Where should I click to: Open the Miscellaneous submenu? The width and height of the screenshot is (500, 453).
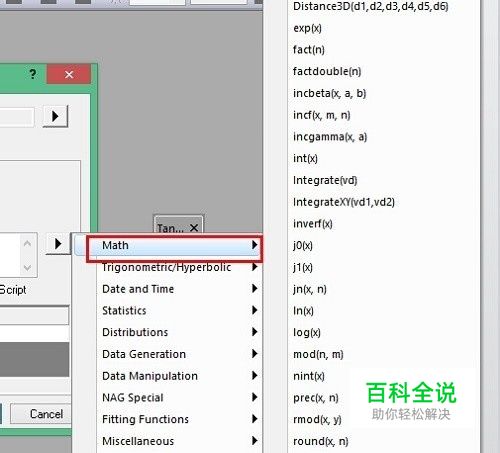(x=180, y=441)
